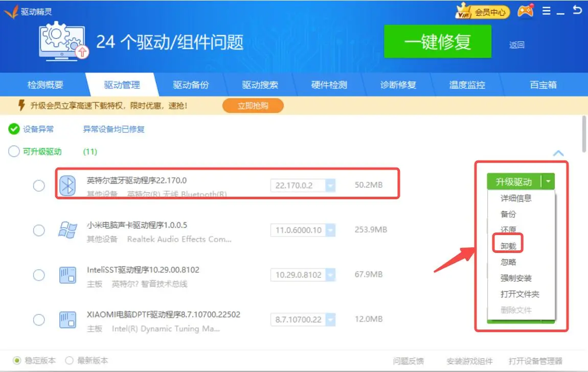Click the Xiaomi sound card driver icon
The image size is (588, 372).
tap(67, 230)
